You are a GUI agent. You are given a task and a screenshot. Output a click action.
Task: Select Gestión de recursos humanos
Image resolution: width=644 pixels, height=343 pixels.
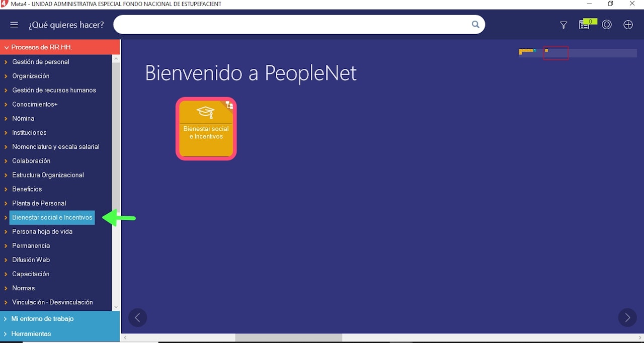coord(54,90)
